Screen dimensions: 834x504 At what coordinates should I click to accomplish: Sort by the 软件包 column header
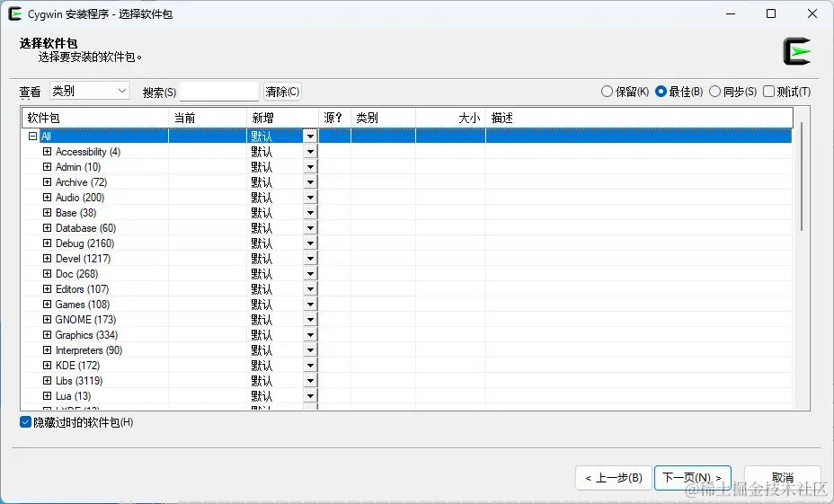tap(95, 118)
